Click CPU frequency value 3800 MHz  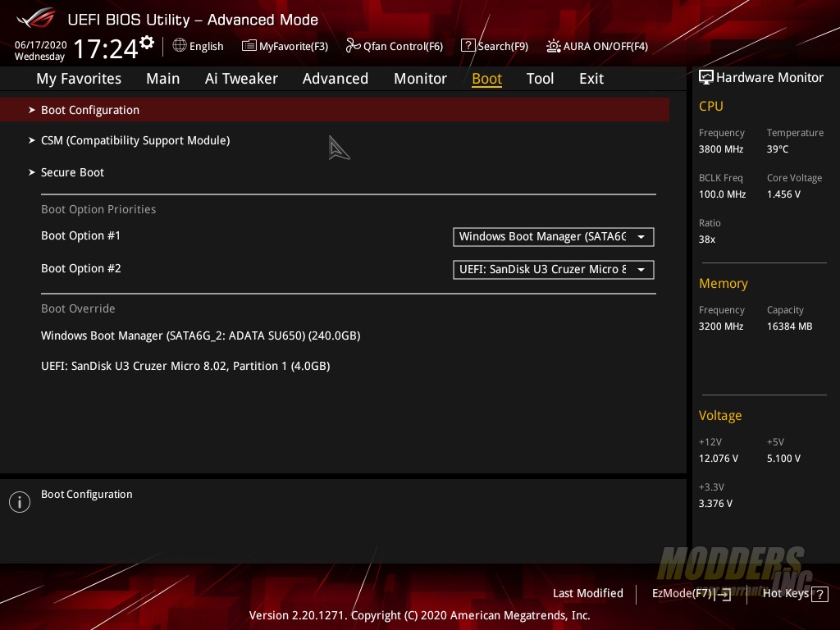point(720,149)
